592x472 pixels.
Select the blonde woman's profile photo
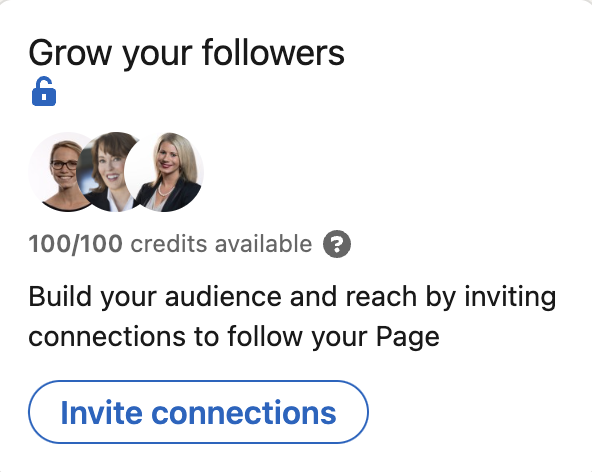coord(164,172)
